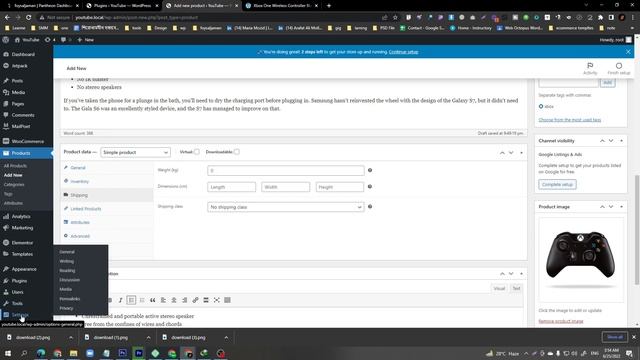Open Dashboard in the WordPress sidebar

tap(23, 54)
